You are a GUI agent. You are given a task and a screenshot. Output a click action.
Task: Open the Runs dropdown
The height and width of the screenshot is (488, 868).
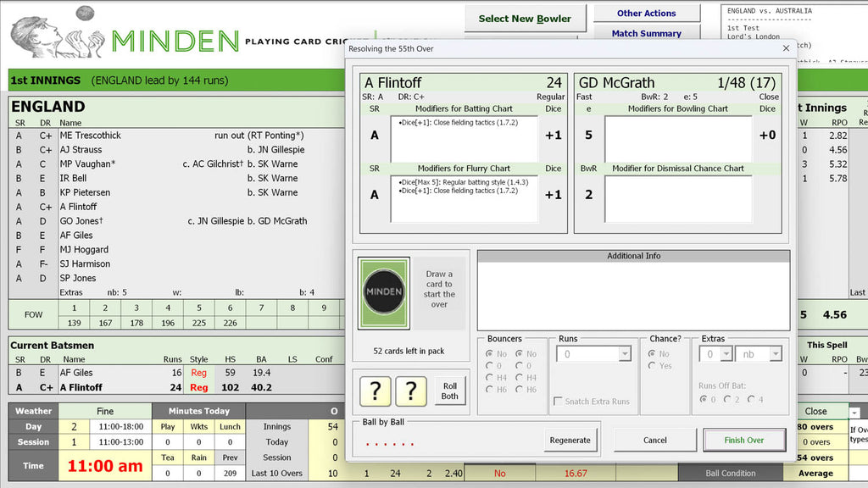tap(625, 353)
